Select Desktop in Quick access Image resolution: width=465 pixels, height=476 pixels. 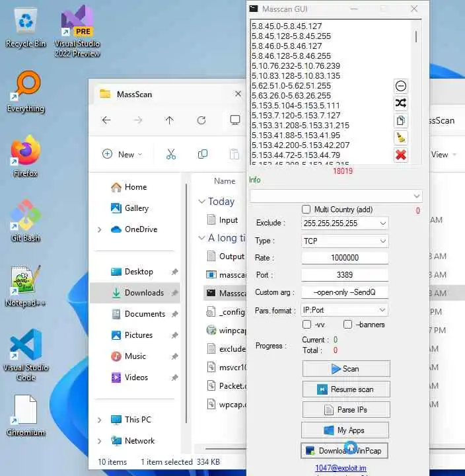click(135, 272)
